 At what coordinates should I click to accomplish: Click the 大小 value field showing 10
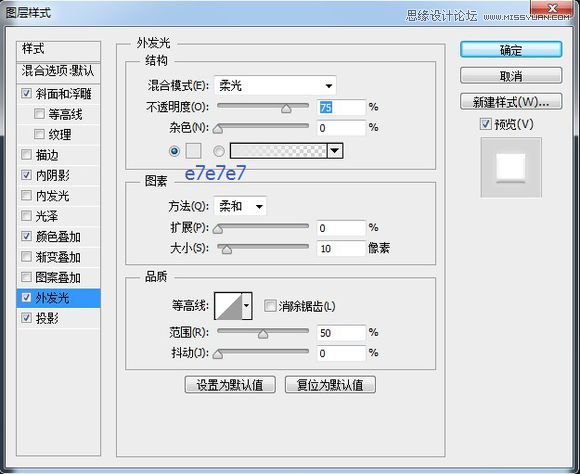(341, 248)
